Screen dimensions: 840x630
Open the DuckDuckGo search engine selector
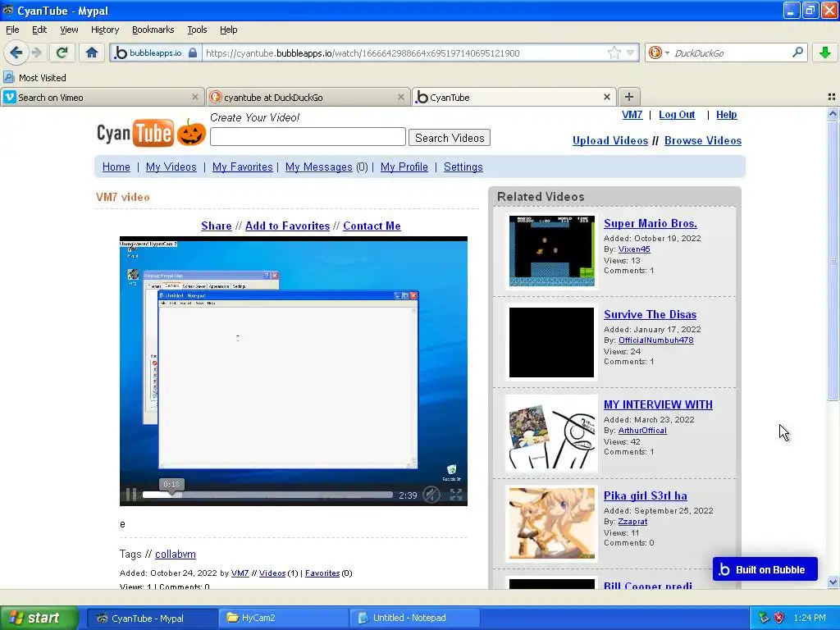[x=659, y=52]
